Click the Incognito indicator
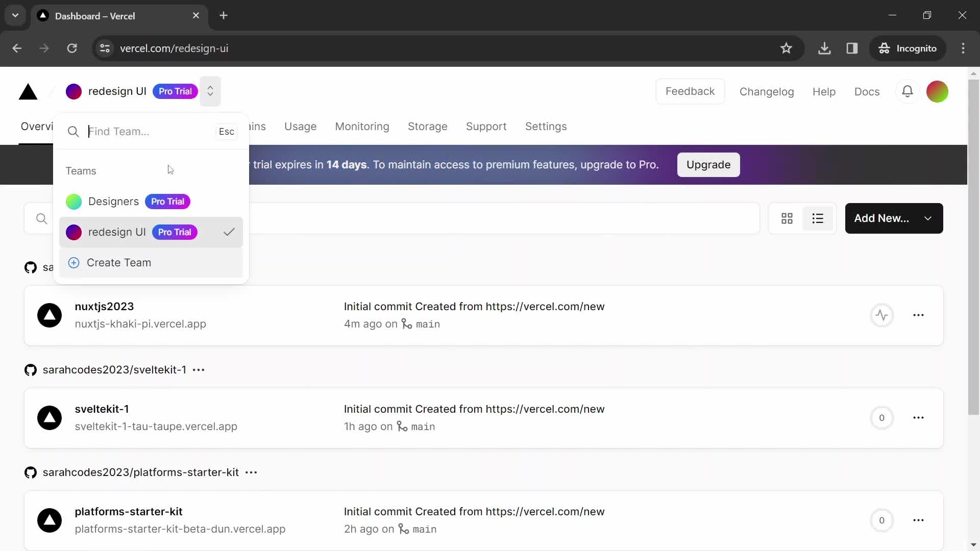This screenshot has width=980, height=551. point(908,48)
